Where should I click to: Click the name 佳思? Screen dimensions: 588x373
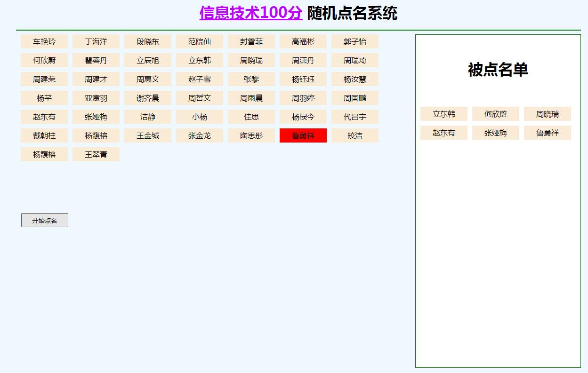pos(251,117)
